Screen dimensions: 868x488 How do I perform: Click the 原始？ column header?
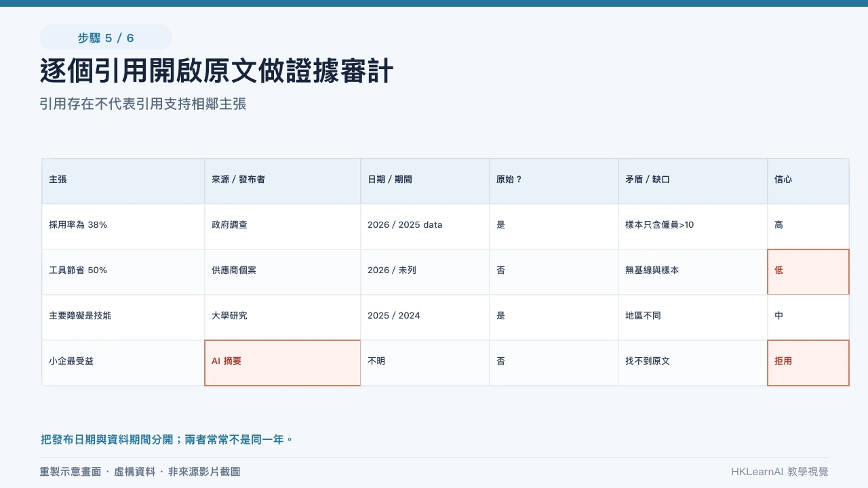coord(554,180)
